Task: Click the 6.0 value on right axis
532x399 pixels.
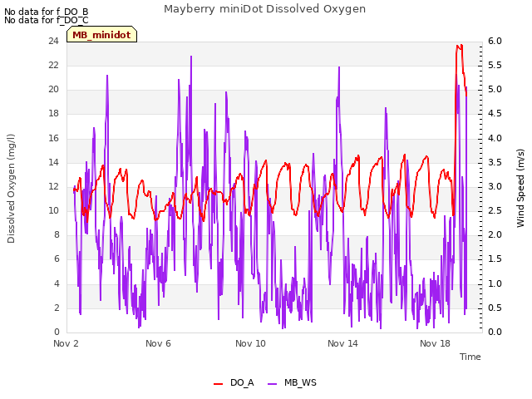Action: tap(495, 41)
